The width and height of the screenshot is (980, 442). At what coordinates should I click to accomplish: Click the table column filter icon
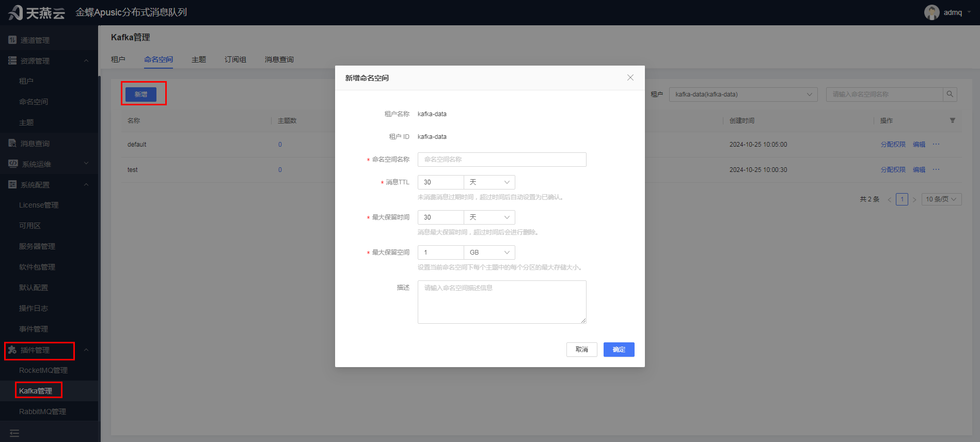click(952, 120)
